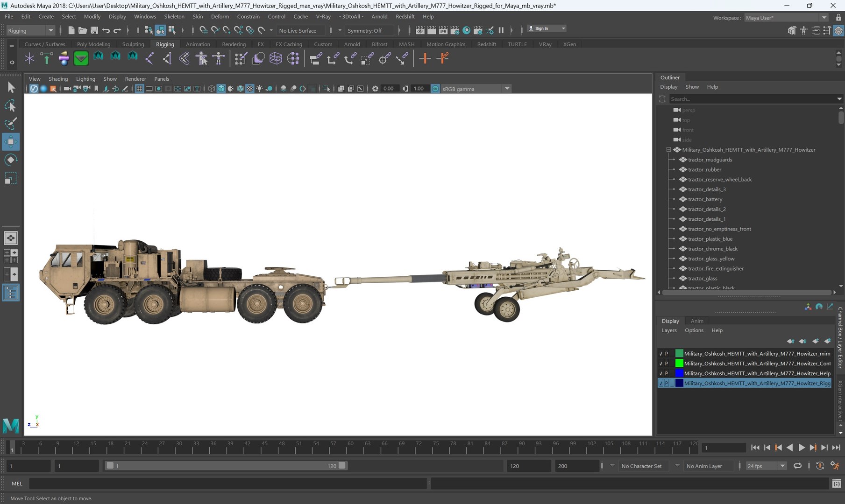The width and height of the screenshot is (845, 504).
Task: Click the MEL command line input
Action: coord(228,483)
